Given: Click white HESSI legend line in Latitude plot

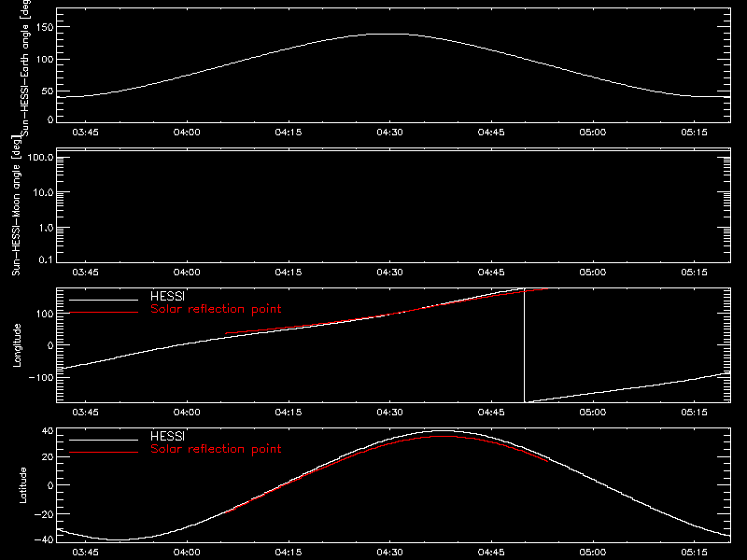Looking at the screenshot, I should click(x=104, y=440).
